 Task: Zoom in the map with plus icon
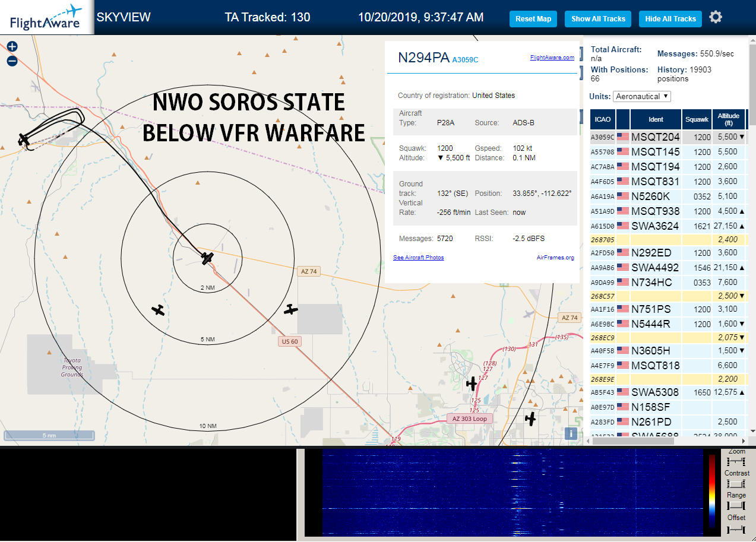point(12,46)
